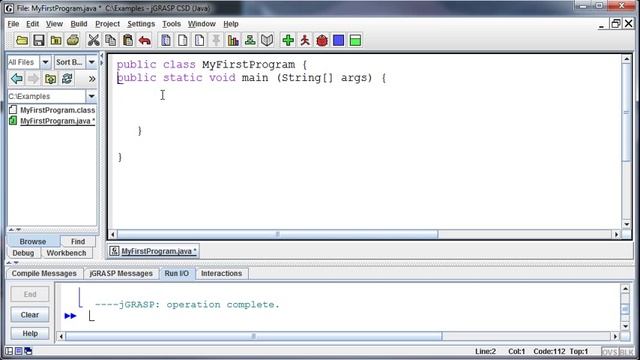Open the Help menu
The image size is (640, 360).
click(231, 24)
